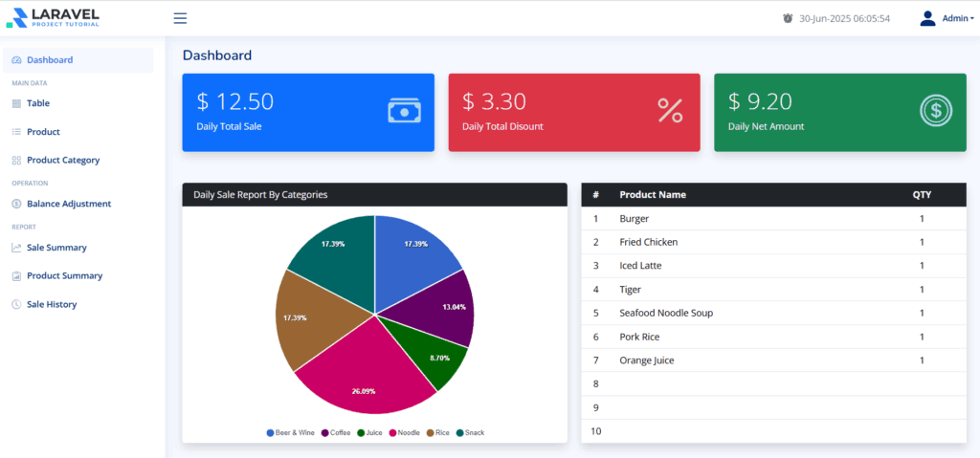Toggle Beer & Wine legend item in chart
The height and width of the screenshot is (458, 980).
point(291,433)
